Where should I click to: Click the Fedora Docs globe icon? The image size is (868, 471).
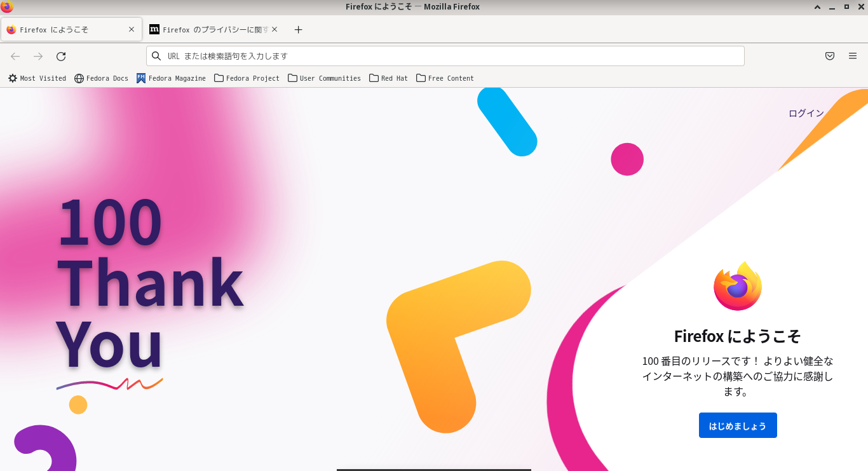coord(79,78)
